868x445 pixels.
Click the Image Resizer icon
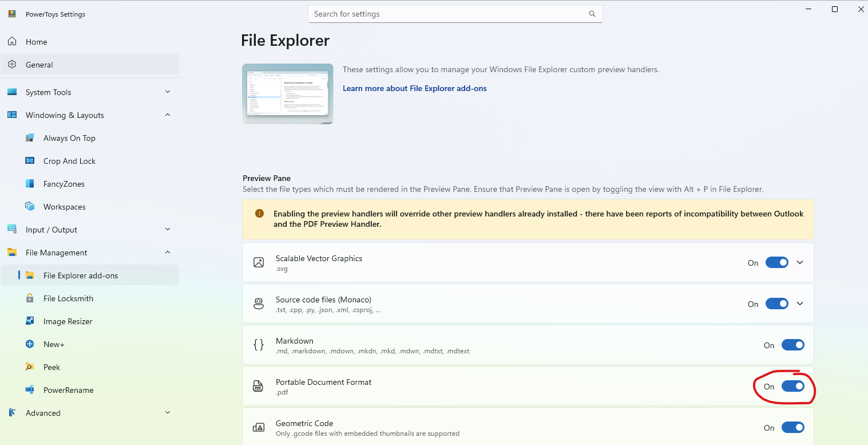(x=30, y=321)
